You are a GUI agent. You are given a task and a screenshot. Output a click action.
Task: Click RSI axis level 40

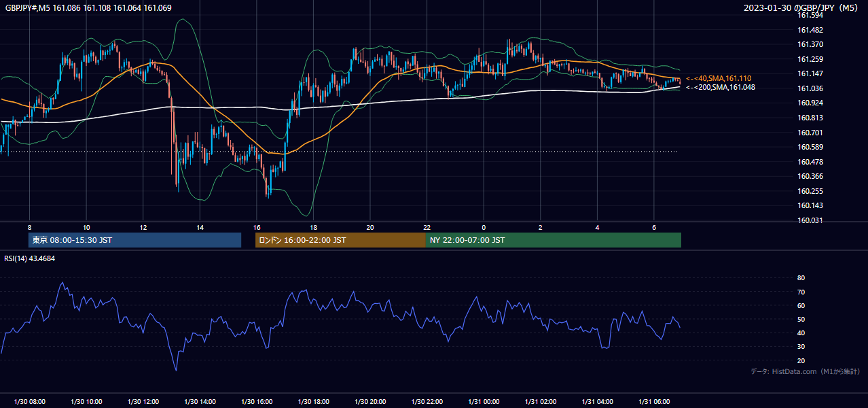click(801, 333)
